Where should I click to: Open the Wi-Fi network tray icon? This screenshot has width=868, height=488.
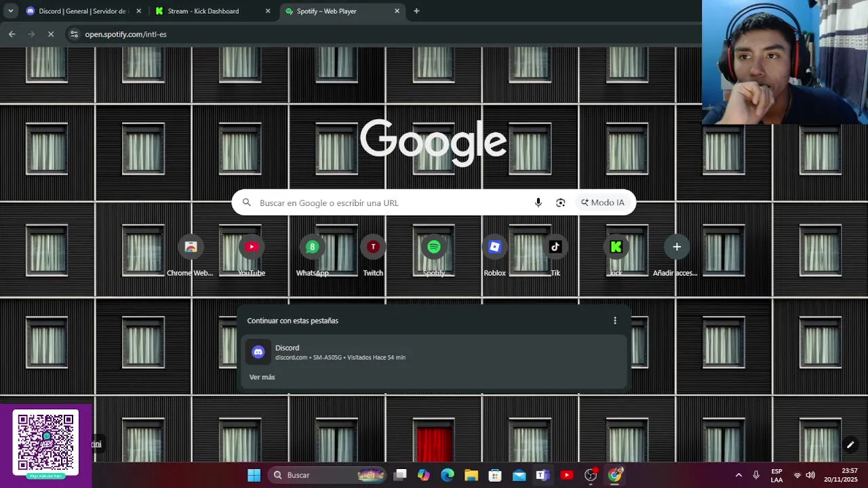point(797,475)
